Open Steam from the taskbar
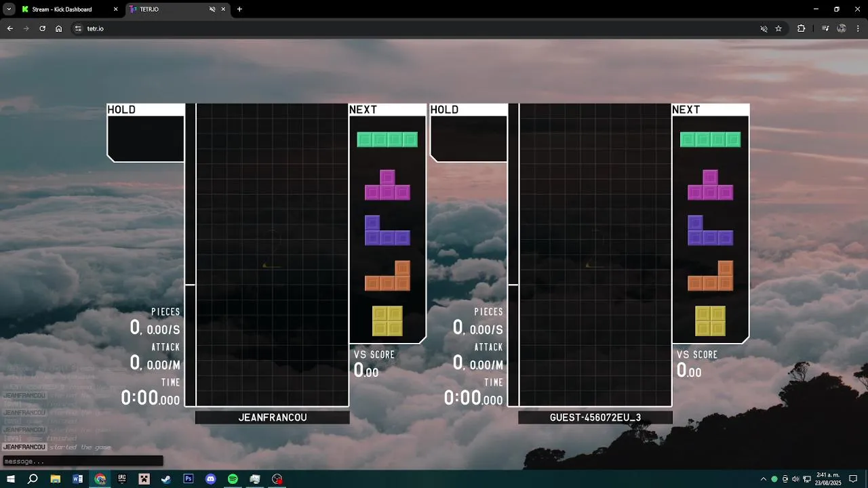Image resolution: width=868 pixels, height=488 pixels. 166,479
